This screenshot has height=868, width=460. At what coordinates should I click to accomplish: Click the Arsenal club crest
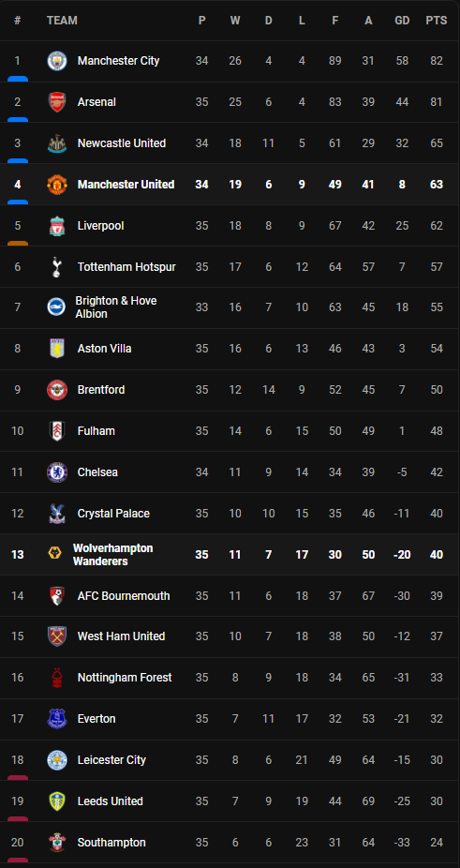(57, 102)
